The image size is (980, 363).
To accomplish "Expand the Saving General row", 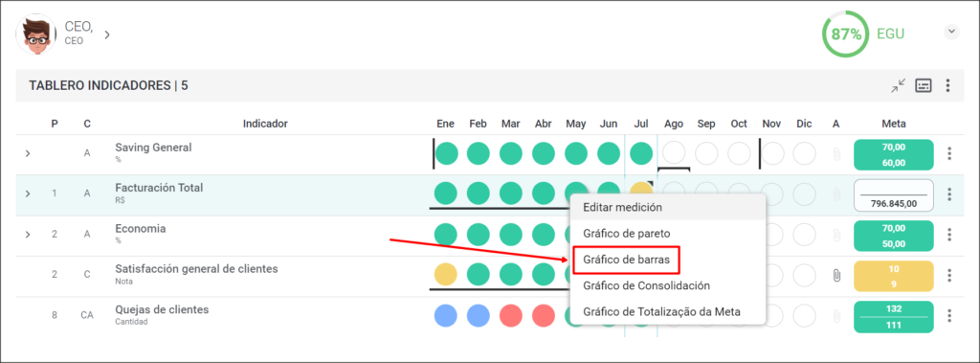I will (28, 153).
